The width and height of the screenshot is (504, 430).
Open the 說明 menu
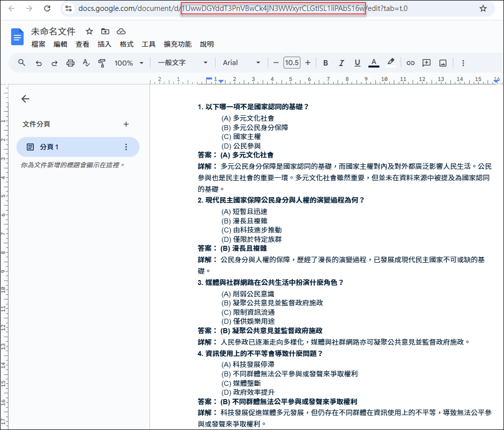(x=207, y=44)
